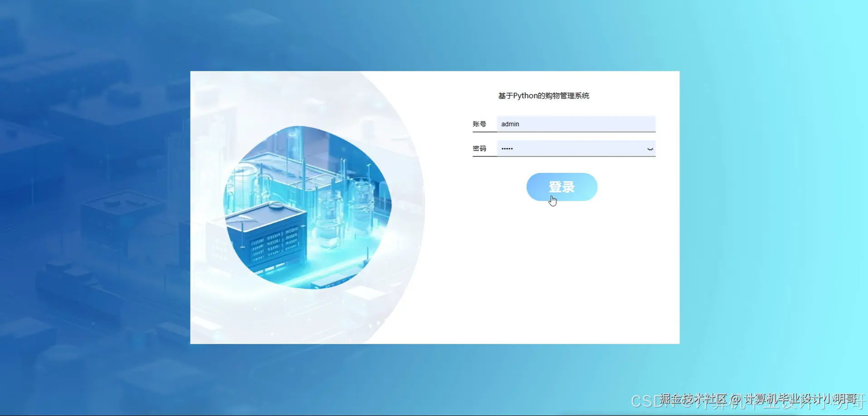
Task: Click the system title 基于Python的购物管理系统
Action: coord(544,95)
